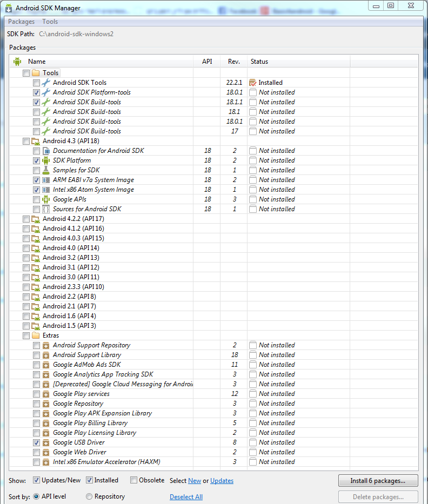The image size is (428, 504).
Task: Click the Samples for SDK flask icon
Action: click(x=46, y=170)
